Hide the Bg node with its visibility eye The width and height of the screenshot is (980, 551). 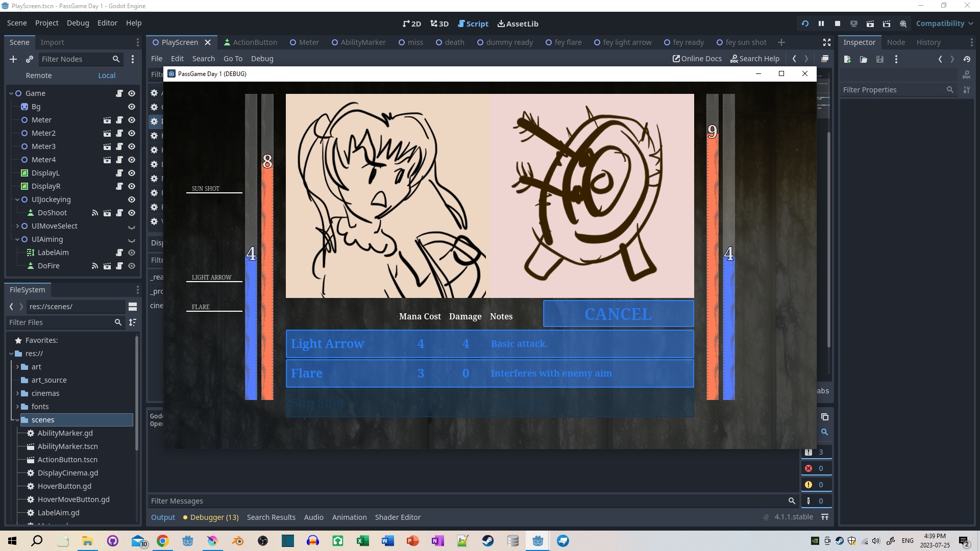pyautogui.click(x=131, y=107)
